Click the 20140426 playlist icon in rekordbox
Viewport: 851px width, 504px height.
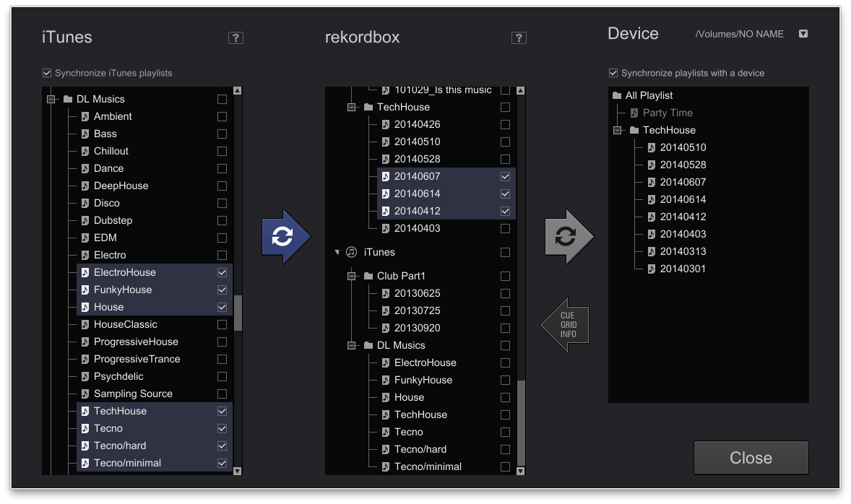click(386, 125)
